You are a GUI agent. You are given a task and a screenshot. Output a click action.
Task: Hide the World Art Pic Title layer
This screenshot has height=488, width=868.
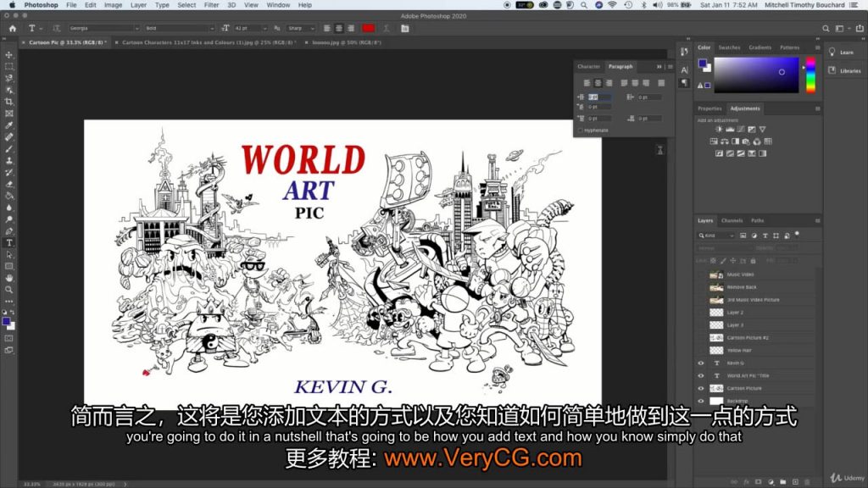tap(701, 375)
